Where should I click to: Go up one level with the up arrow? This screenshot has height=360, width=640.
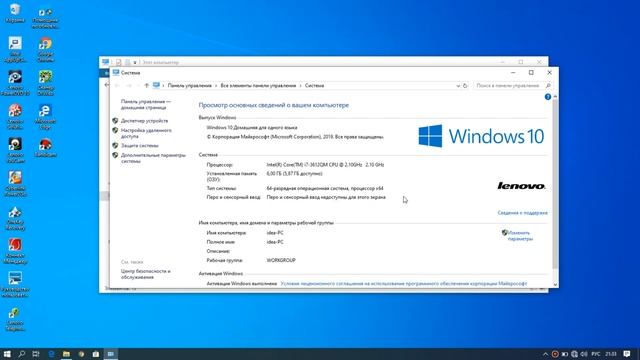[x=147, y=86]
